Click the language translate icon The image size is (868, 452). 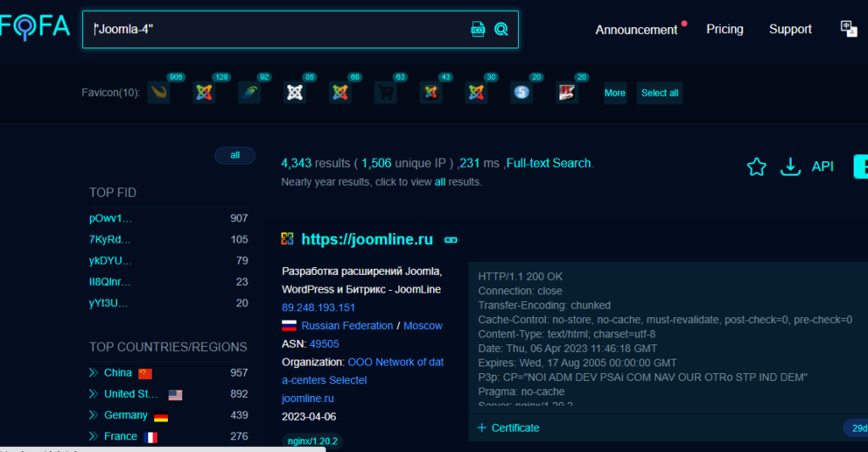tap(849, 29)
